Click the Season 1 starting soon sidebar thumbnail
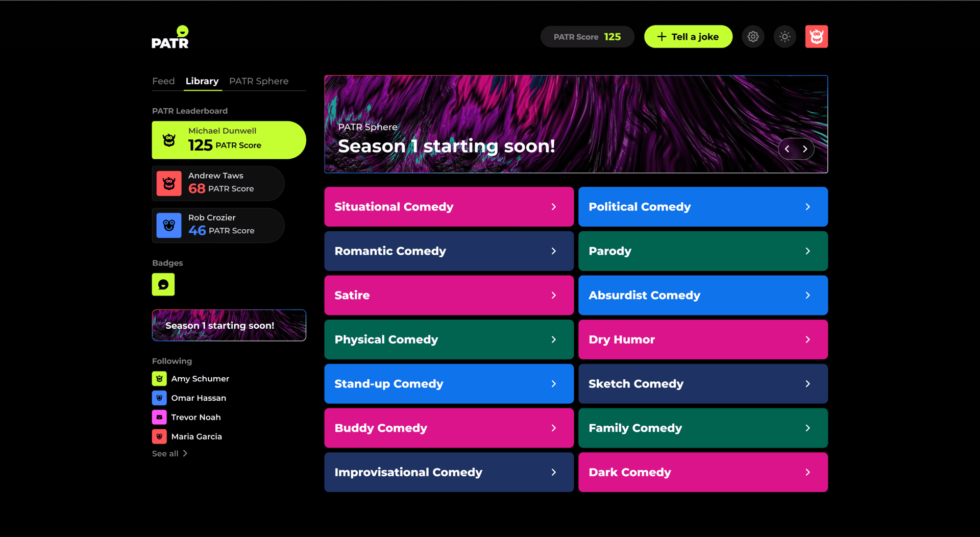Viewport: 980px width, 537px height. point(229,325)
